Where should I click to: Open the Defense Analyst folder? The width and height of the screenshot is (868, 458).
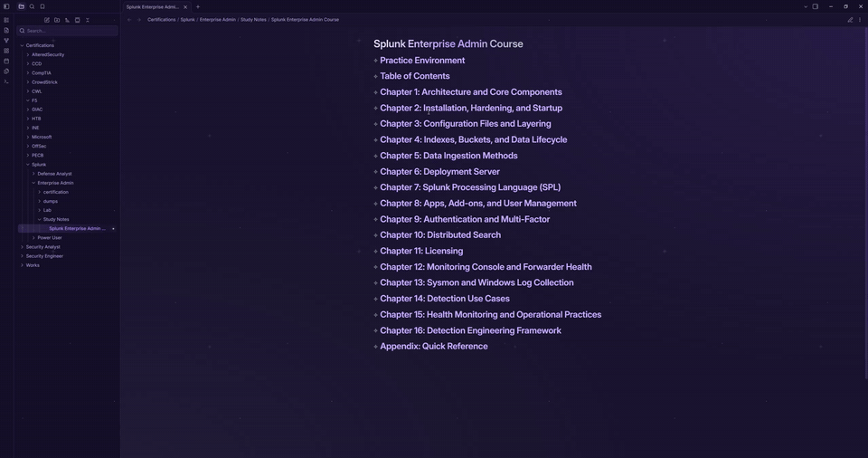(x=54, y=174)
